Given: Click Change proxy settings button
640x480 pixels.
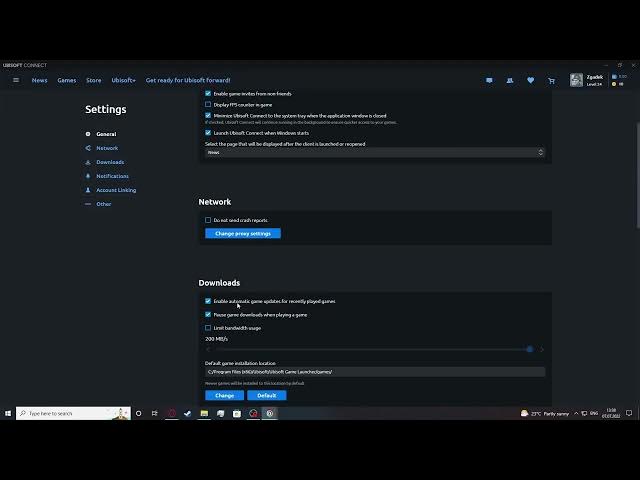Looking at the screenshot, I should point(243,233).
